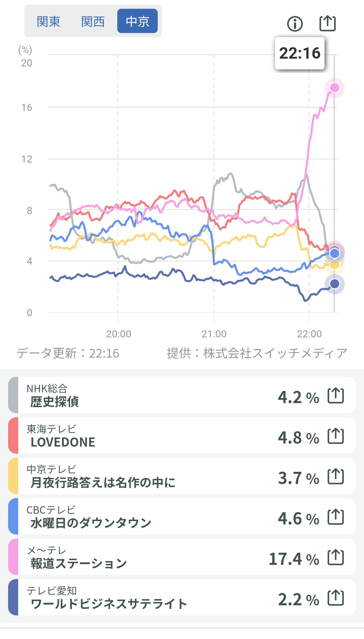The width and height of the screenshot is (364, 639).
Task: Switch to the 関西 region tab
Action: pyautogui.click(x=93, y=22)
